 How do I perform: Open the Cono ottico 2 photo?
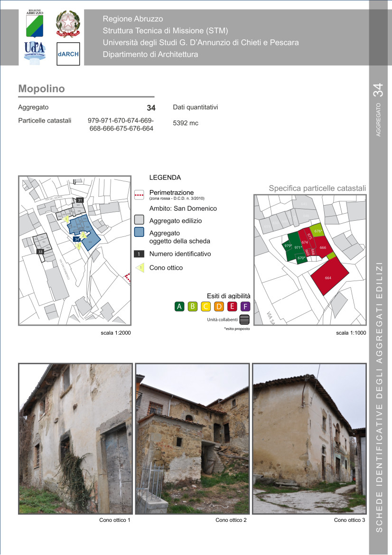[x=193, y=439]
